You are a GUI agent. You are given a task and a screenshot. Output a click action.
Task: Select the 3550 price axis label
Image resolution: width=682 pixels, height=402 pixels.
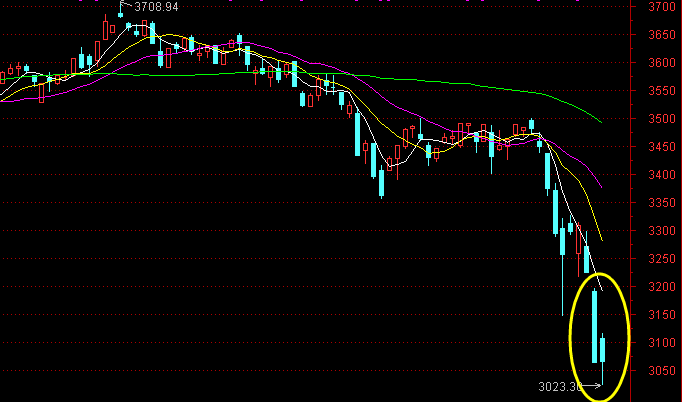(662, 91)
